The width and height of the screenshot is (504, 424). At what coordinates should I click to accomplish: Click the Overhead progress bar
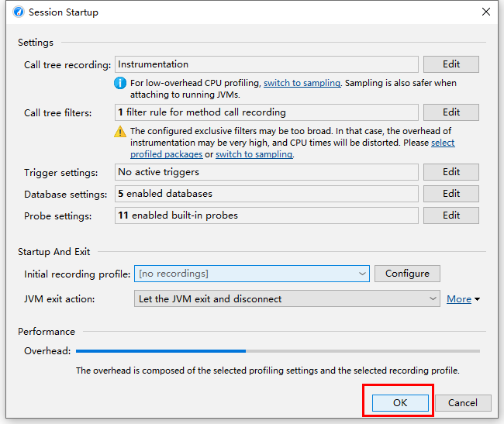pos(278,351)
